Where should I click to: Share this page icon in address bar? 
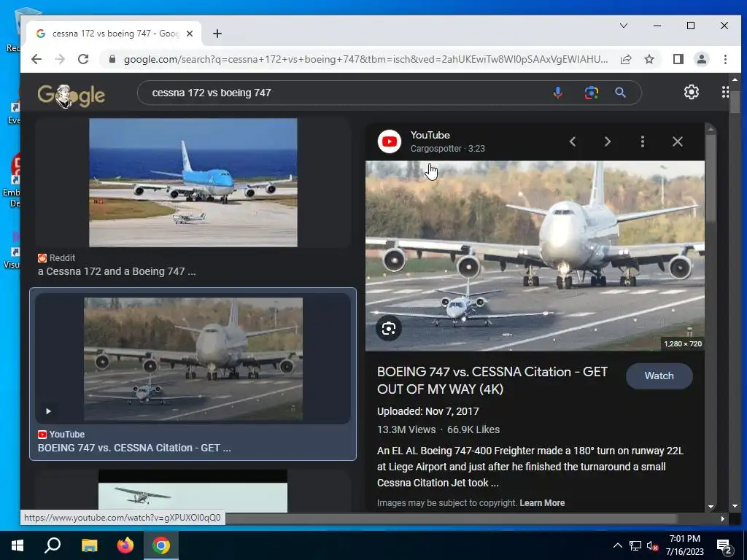(626, 59)
